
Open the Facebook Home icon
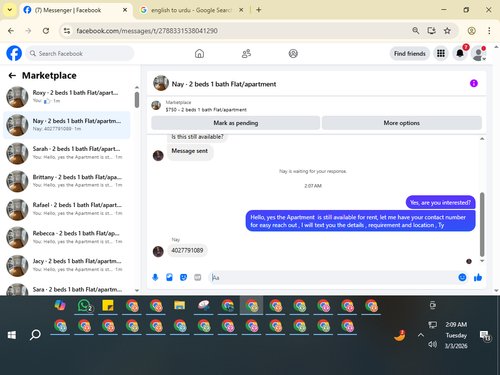(x=199, y=53)
